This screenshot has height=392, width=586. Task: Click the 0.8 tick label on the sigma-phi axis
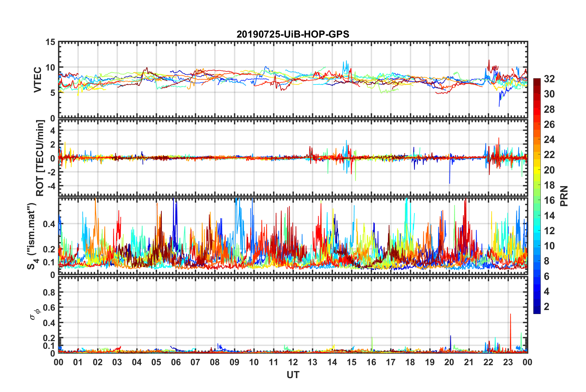tap(50, 292)
